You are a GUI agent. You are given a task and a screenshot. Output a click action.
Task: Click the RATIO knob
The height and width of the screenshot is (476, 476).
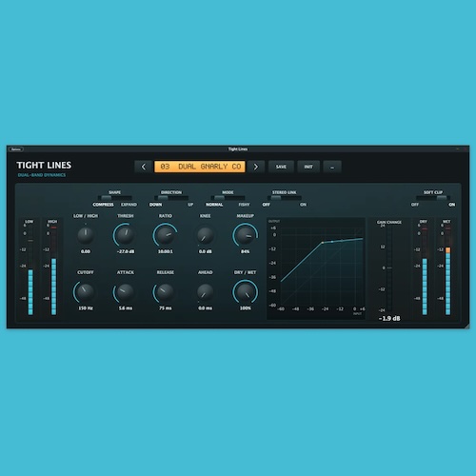click(x=166, y=235)
